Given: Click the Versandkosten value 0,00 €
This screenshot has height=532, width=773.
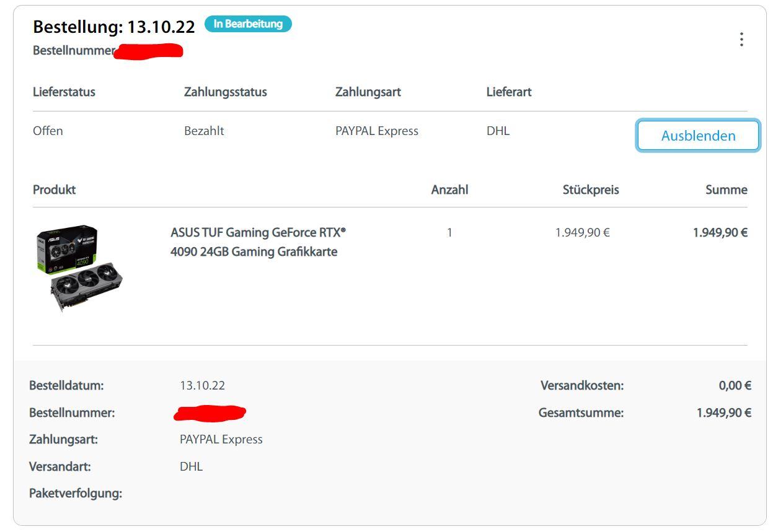Looking at the screenshot, I should pos(735,385).
